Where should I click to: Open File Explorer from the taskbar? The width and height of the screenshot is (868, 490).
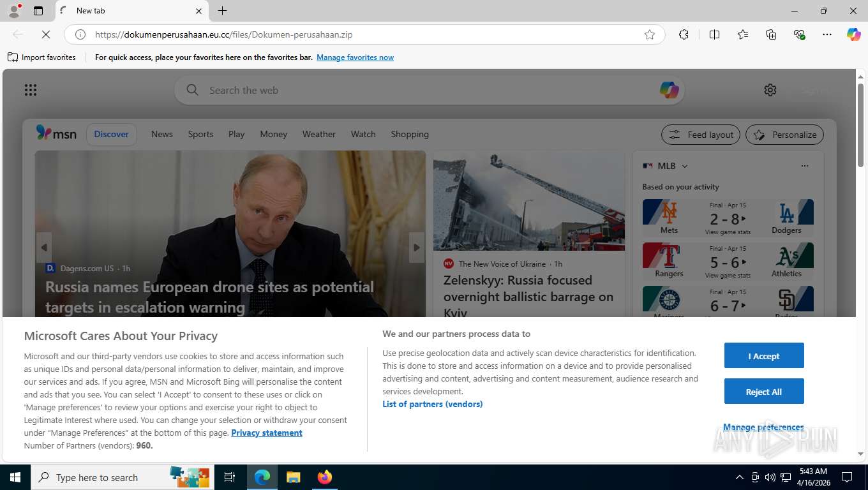coord(293,477)
